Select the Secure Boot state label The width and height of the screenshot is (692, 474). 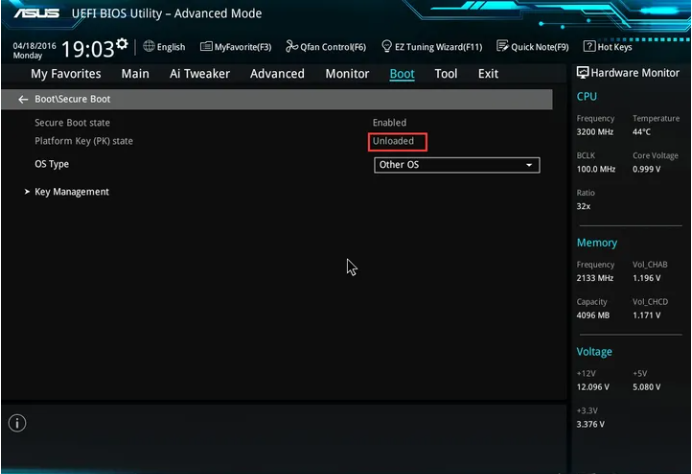tap(72, 123)
